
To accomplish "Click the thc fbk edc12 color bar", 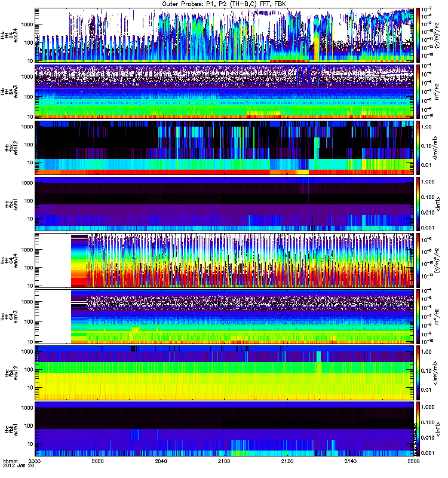I will point(418,373).
